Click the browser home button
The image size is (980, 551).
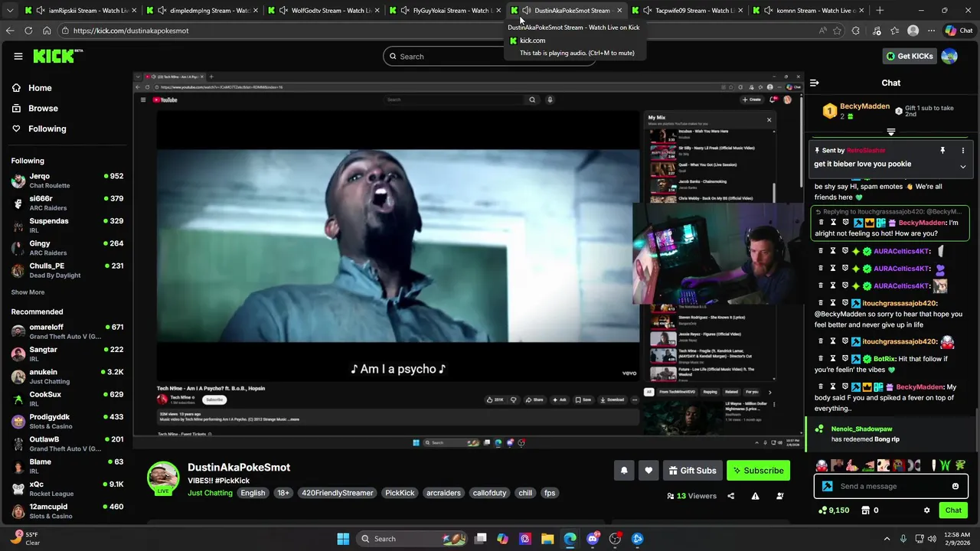tap(47, 31)
